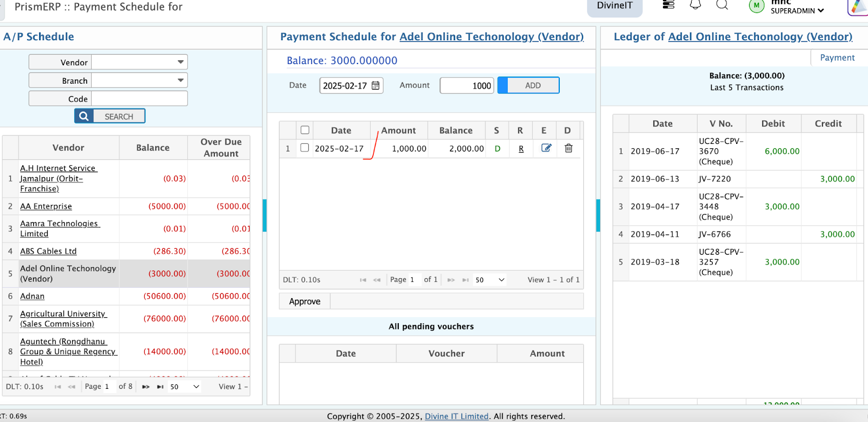The width and height of the screenshot is (868, 422).
Task: Go to next page in schedule grid pager
Action: click(451, 280)
